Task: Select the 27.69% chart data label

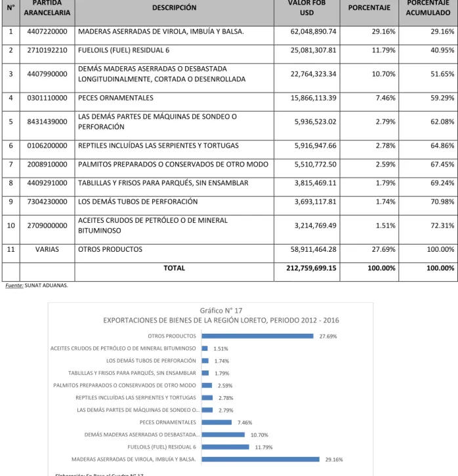Action: coord(328,336)
